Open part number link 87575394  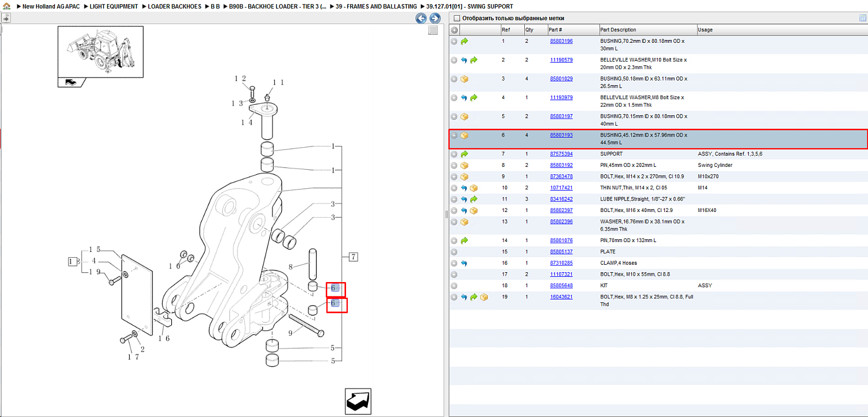pos(561,154)
